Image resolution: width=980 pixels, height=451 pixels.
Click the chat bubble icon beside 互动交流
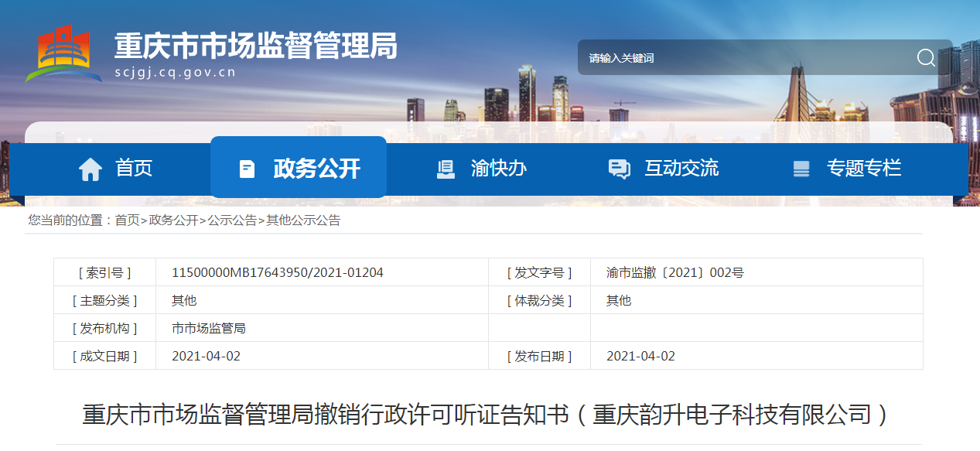[x=619, y=169]
